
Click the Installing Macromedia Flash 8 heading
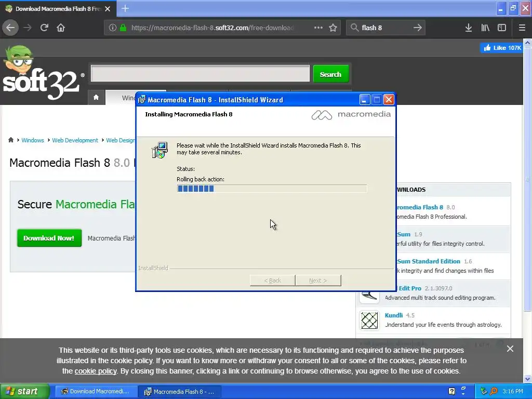point(189,114)
